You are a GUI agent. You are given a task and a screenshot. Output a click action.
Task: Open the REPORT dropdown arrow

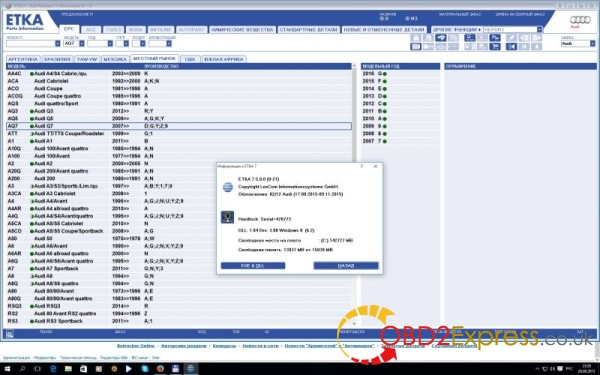tap(539, 29)
